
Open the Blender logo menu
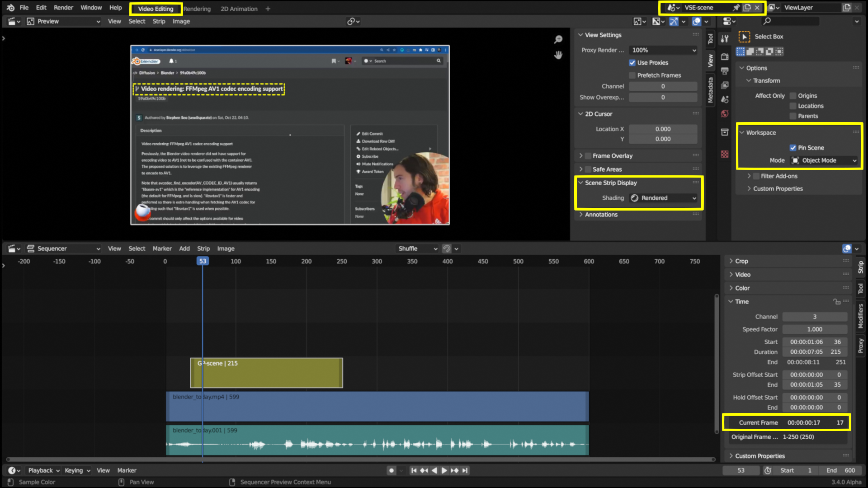click(10, 8)
